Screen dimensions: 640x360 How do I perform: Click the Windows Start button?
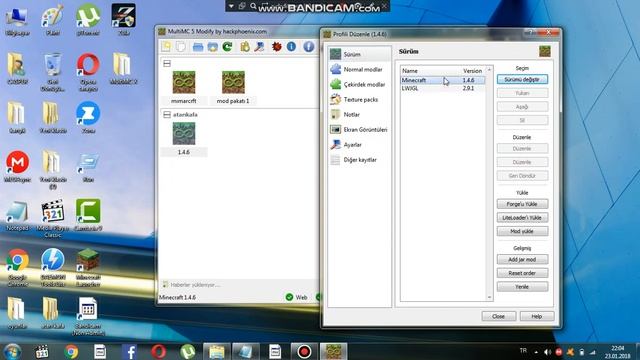[x=12, y=351]
